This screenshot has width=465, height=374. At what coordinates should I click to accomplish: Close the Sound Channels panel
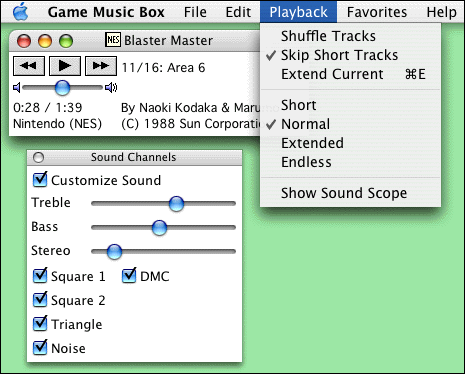(39, 157)
